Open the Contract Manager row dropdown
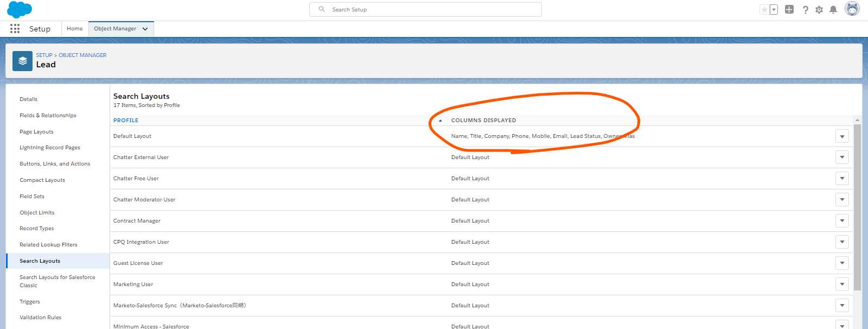Screen dimensions: 868x329 point(842,221)
